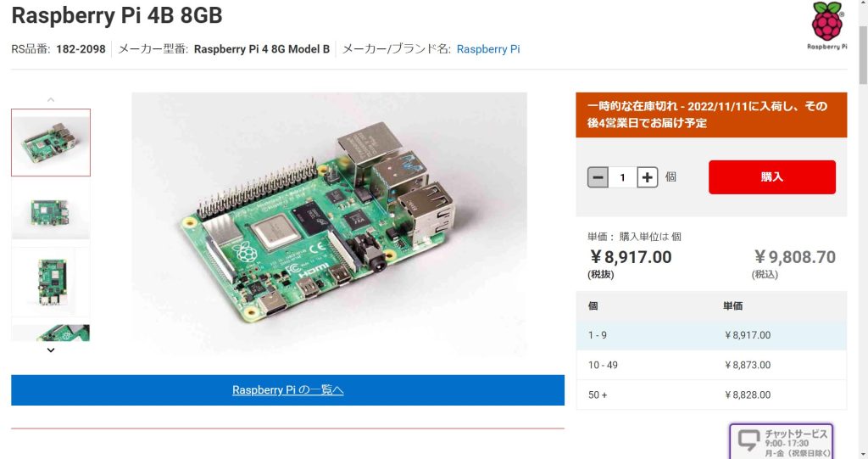Increase quantity with the plus button

tap(647, 177)
